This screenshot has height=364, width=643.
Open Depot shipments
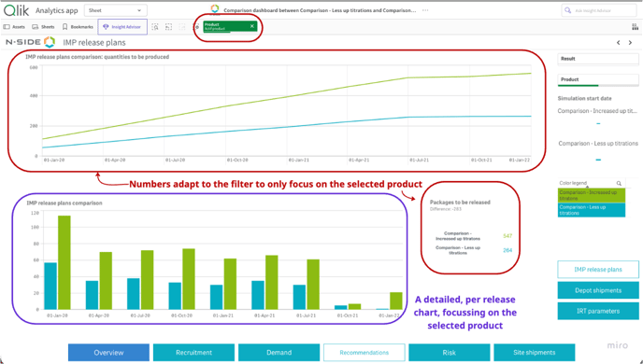[598, 290]
